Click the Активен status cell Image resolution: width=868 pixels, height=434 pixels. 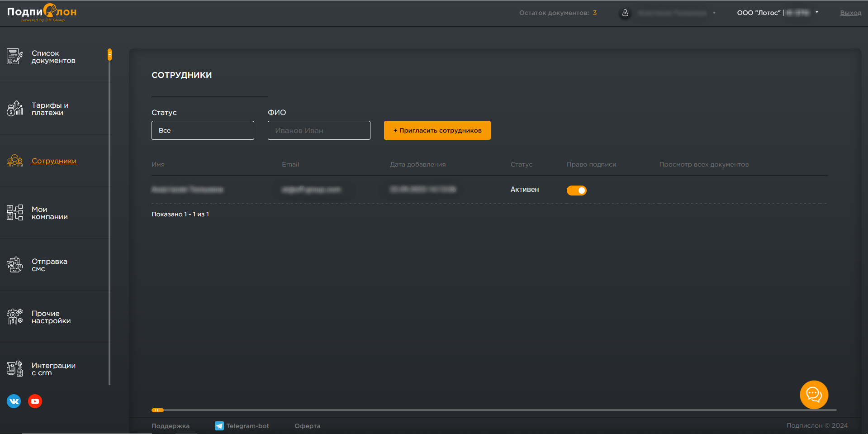coord(525,190)
